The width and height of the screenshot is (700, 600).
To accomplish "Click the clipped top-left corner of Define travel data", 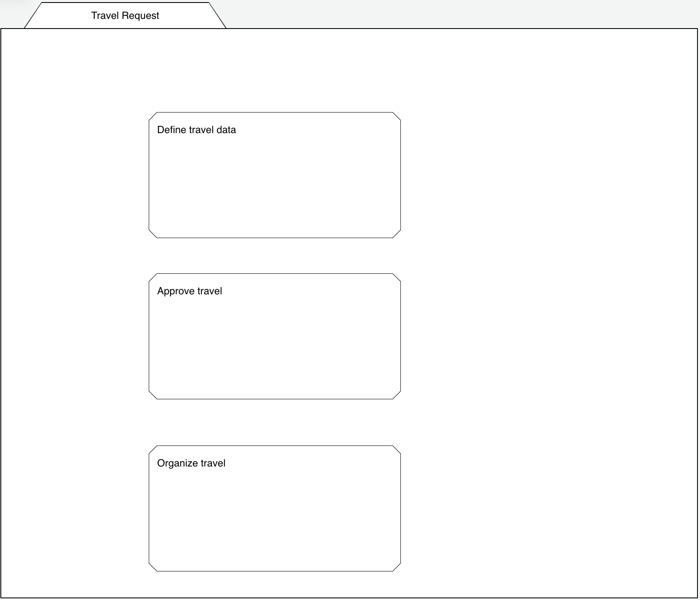I will point(153,116).
